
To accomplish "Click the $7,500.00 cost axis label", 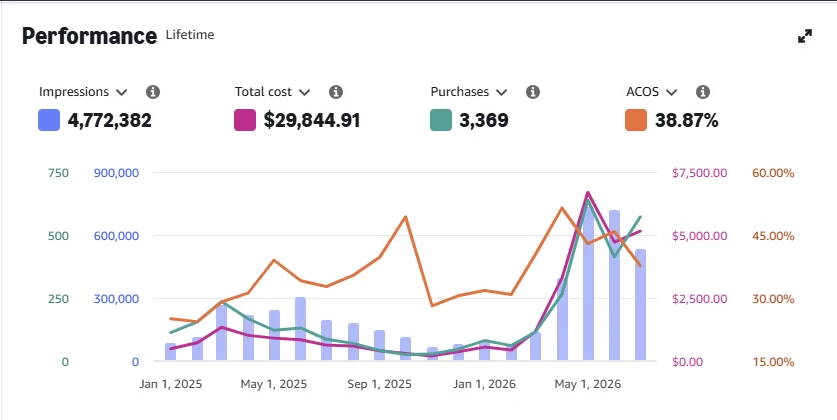I will [699, 173].
